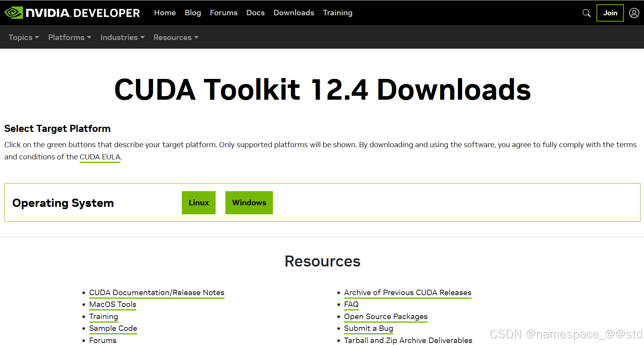The width and height of the screenshot is (644, 345).
Task: Open the Open Source Packages link
Action: pyautogui.click(x=386, y=317)
